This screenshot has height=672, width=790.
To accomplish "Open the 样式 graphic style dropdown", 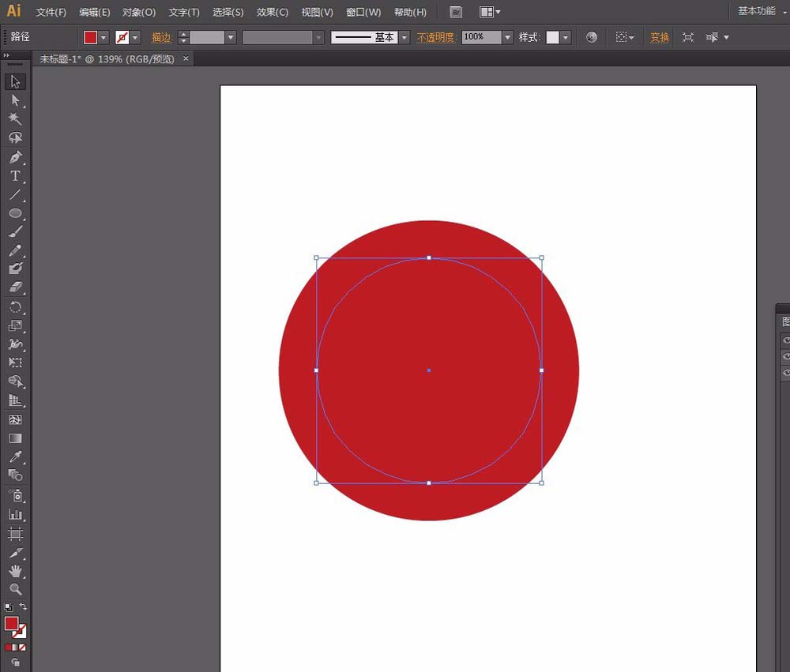I will 566,37.
